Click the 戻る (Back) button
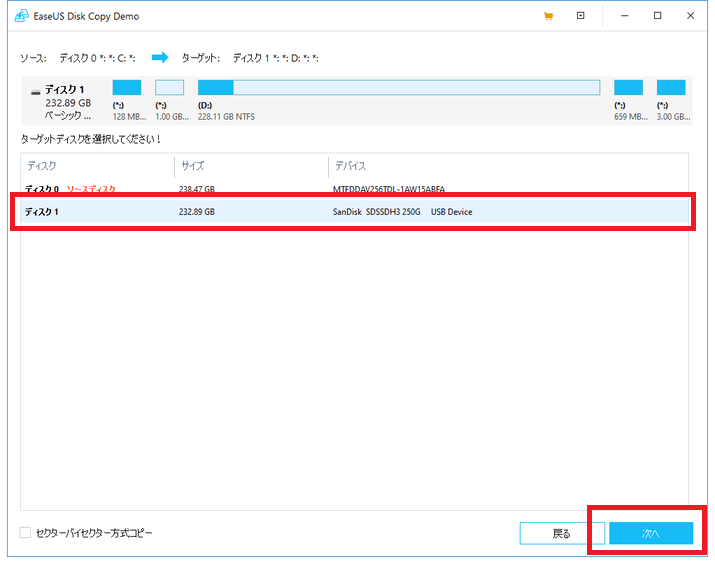This screenshot has height=564, width=715. click(562, 533)
